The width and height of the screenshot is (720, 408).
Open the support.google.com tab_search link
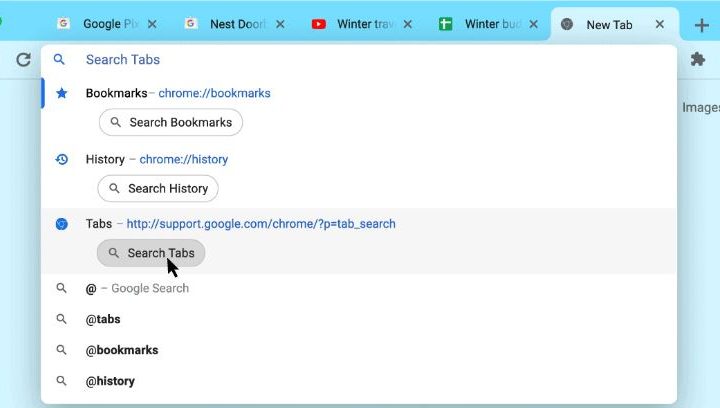point(261,224)
